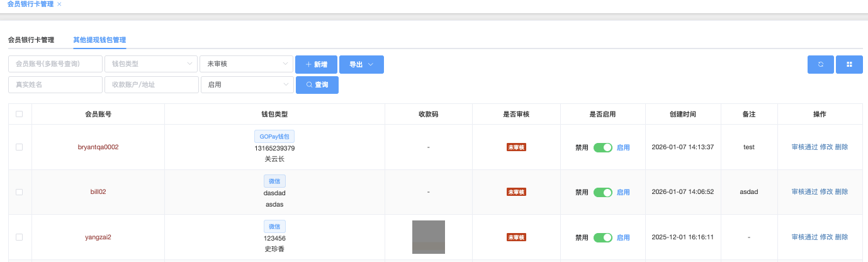
Task: Toggle the enable switch for yangzai2
Action: click(x=602, y=237)
